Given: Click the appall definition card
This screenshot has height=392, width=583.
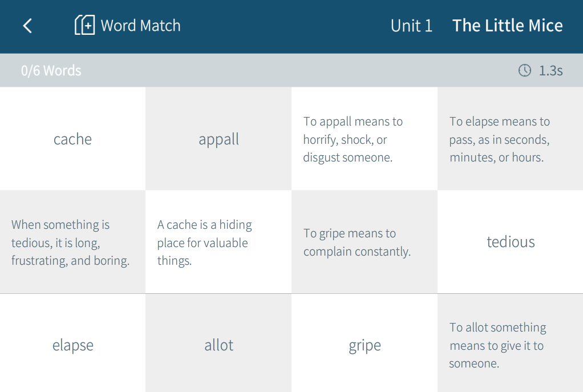Looking at the screenshot, I should click(365, 139).
